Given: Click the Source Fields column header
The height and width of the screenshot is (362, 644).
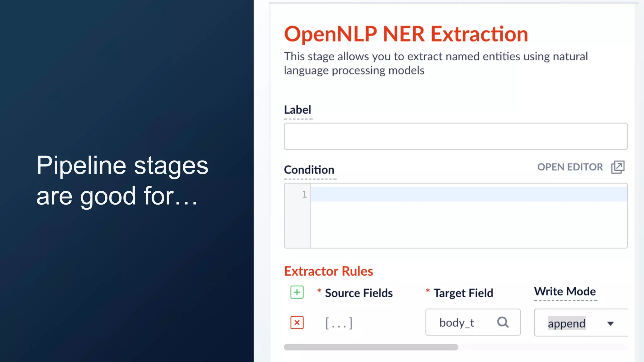Looking at the screenshot, I should point(359,293).
